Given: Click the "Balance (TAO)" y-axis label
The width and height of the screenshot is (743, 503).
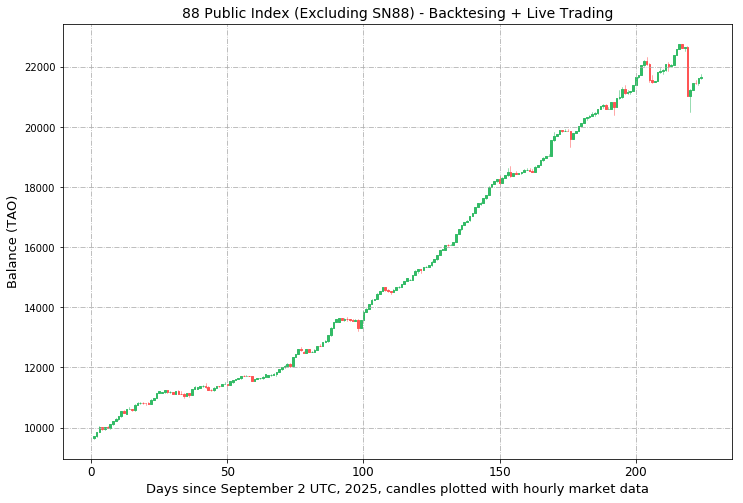Looking at the screenshot, I should [x=13, y=242].
